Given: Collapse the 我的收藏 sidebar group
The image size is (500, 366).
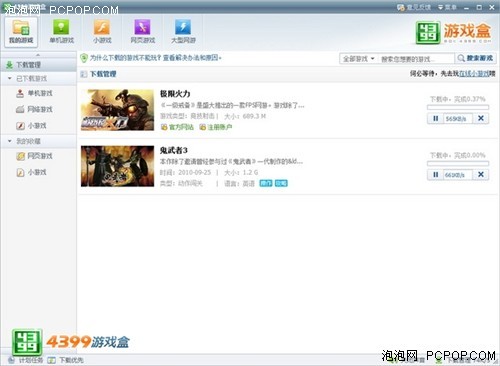Looking at the screenshot, I should [10, 141].
